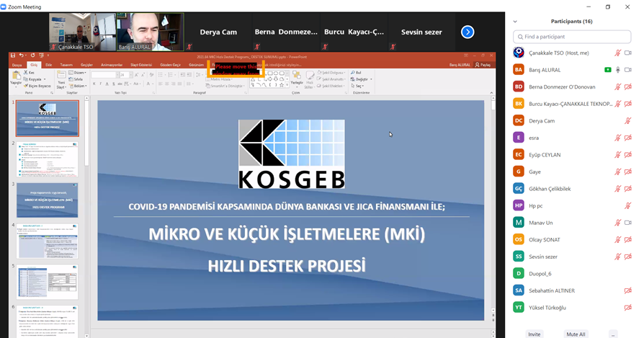This screenshot has width=644, height=338.
Task: Click the Invite button in Participants panel
Action: point(535,334)
